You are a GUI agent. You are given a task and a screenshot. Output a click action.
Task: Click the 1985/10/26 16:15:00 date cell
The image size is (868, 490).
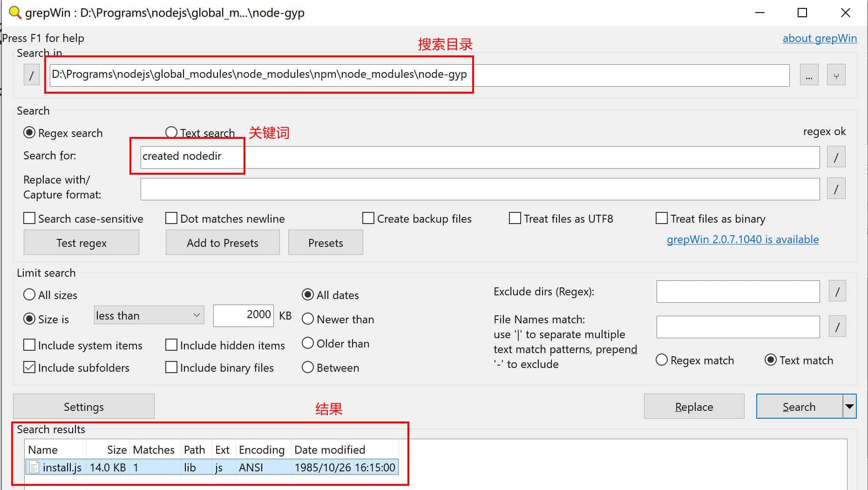point(345,467)
